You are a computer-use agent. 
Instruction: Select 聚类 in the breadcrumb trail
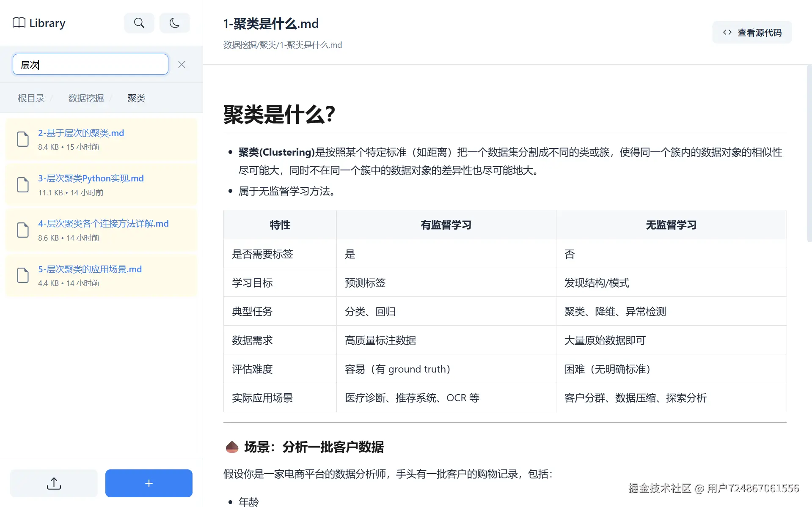click(136, 98)
